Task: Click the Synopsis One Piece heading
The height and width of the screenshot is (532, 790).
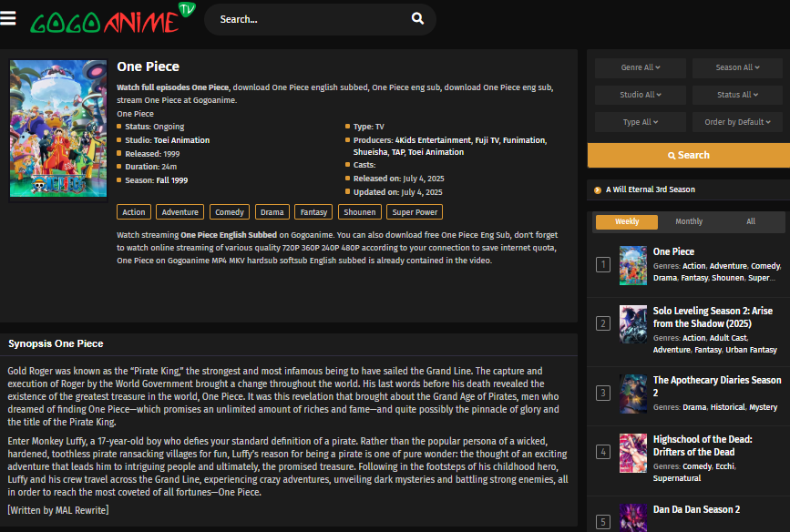Action: (x=56, y=343)
